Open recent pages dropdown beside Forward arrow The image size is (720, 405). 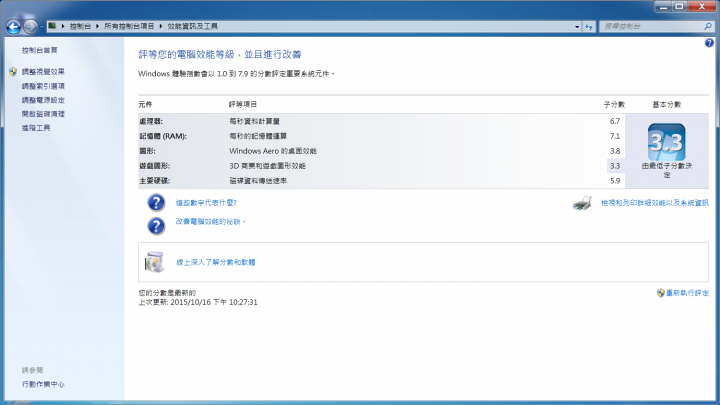click(42, 27)
